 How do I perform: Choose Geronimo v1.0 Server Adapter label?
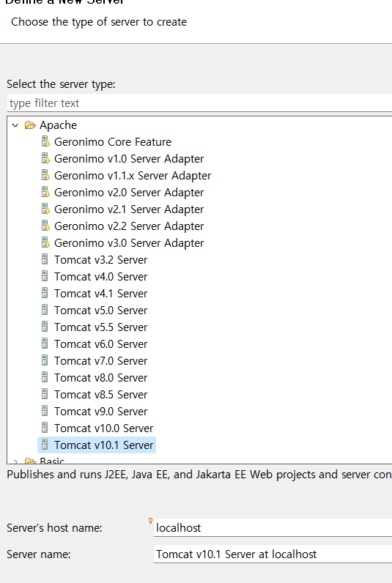[129, 159]
